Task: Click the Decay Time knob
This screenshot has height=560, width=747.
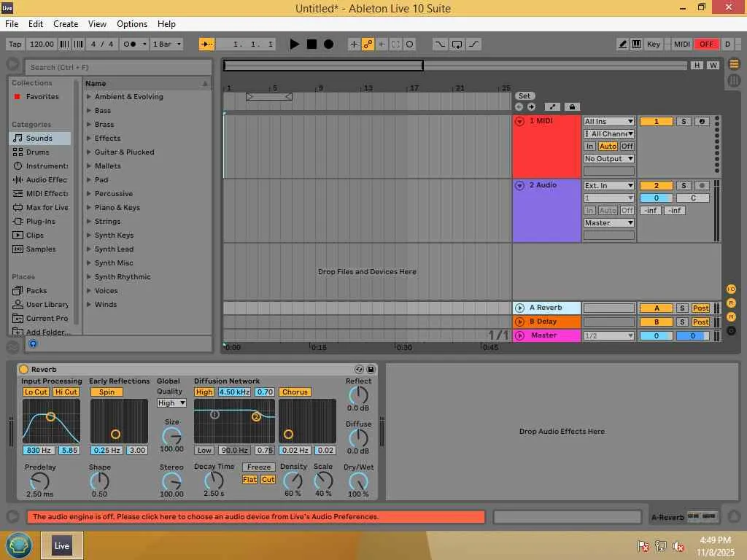Action: coord(214,481)
